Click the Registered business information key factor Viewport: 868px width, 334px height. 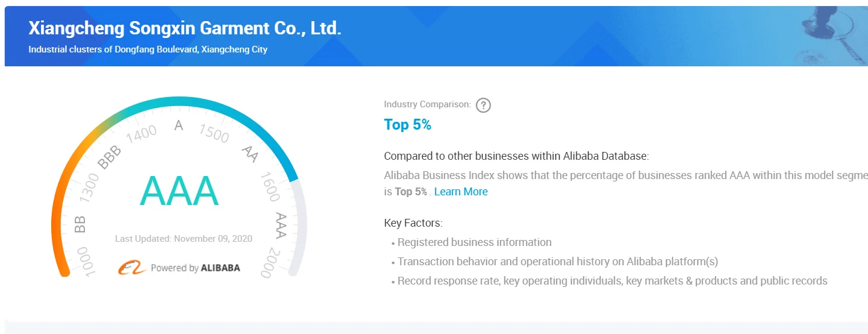point(474,242)
